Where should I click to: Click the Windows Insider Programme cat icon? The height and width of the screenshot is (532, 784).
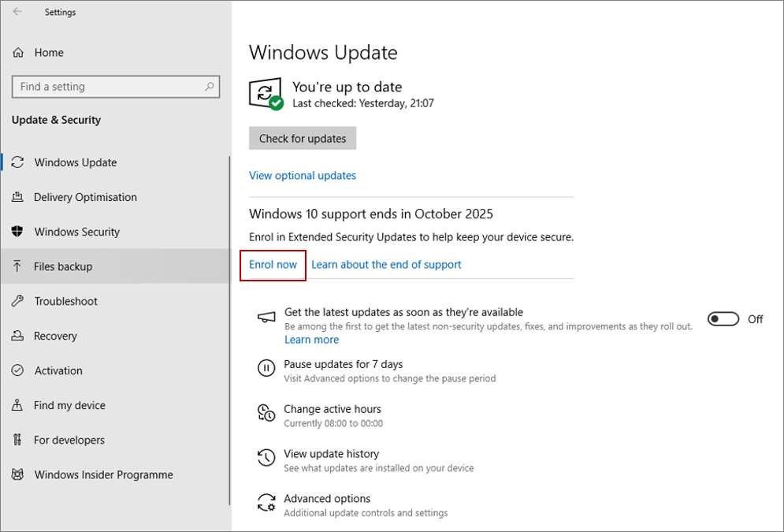(17, 474)
